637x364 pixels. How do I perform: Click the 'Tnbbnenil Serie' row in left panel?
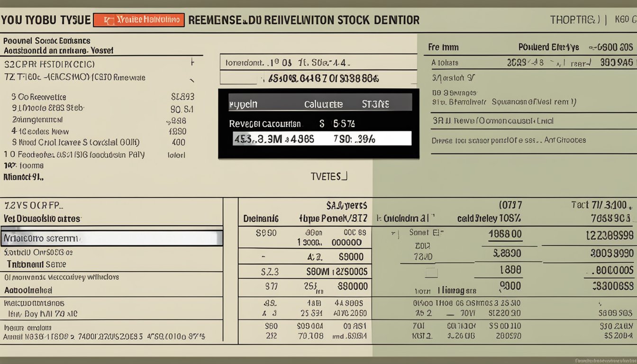tap(36, 264)
